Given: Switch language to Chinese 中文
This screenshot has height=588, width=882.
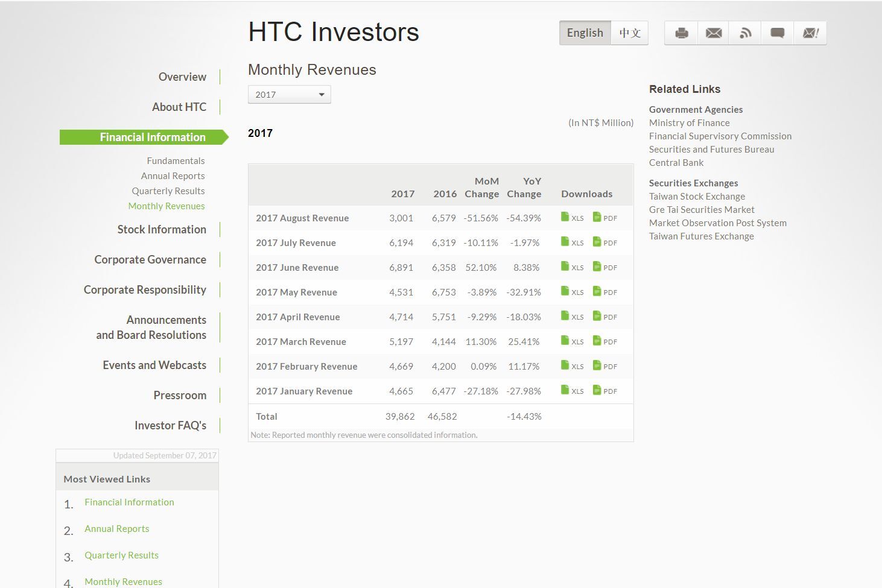Looking at the screenshot, I should point(630,33).
